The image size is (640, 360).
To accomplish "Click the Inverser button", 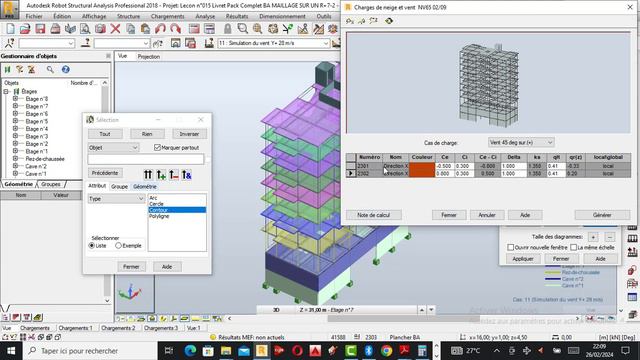I will 189,134.
